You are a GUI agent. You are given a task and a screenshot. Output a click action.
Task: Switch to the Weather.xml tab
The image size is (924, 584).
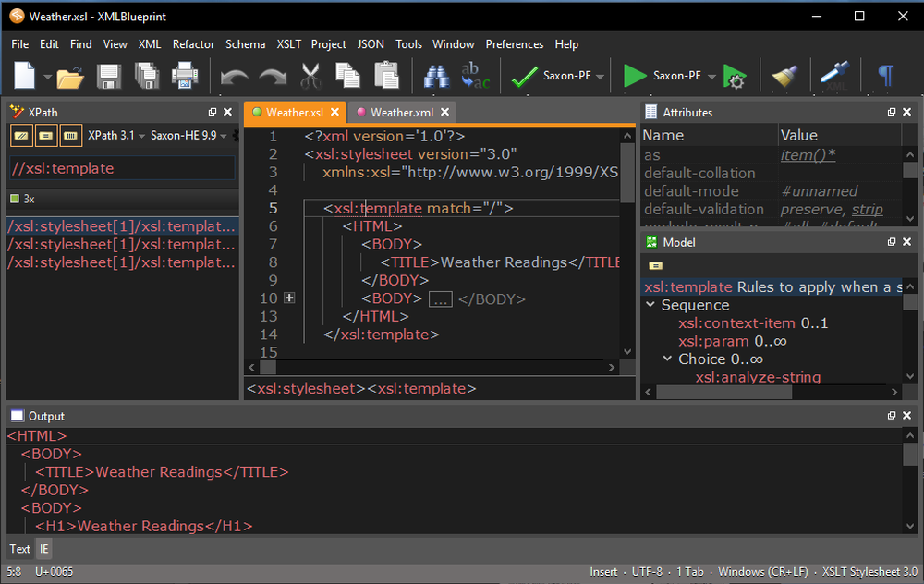pyautogui.click(x=401, y=113)
